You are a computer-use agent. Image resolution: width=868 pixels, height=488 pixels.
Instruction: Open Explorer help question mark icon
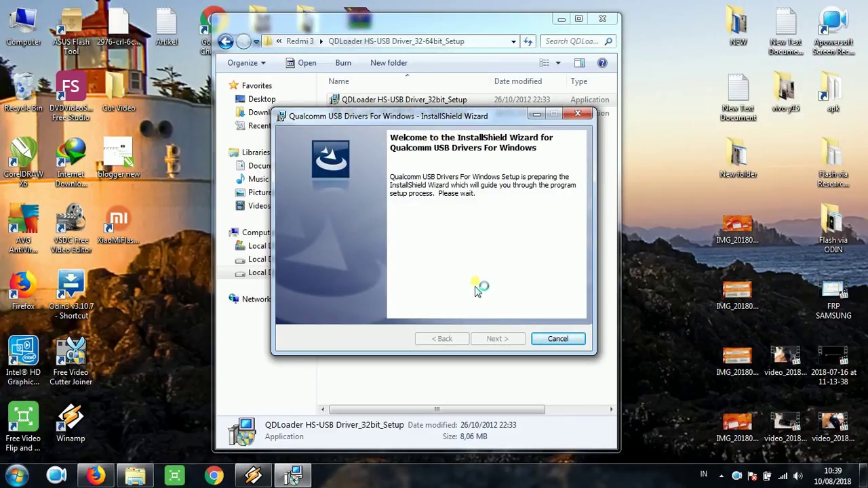tap(601, 62)
